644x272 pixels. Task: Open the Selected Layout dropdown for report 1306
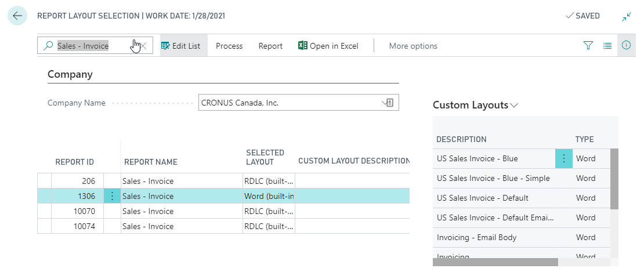coord(269,196)
